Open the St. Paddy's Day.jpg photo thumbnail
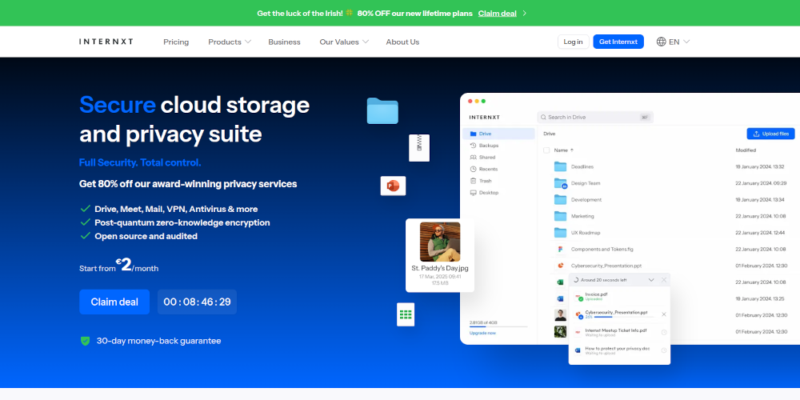Viewport: 800px width, 400px height. coord(440,242)
